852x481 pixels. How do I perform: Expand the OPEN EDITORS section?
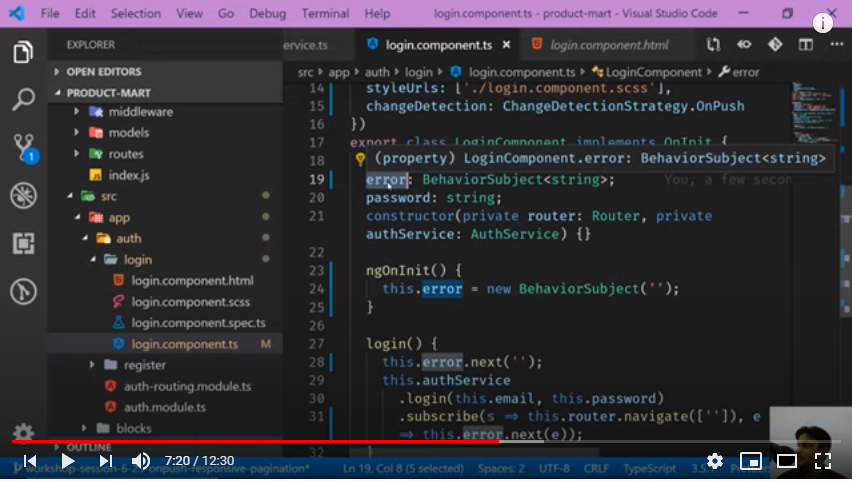pos(104,72)
